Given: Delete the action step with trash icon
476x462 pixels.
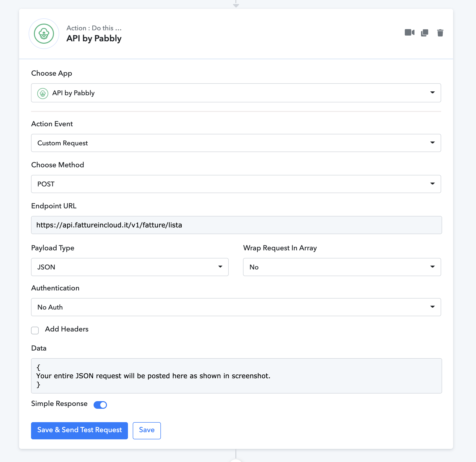Looking at the screenshot, I should pos(440,32).
